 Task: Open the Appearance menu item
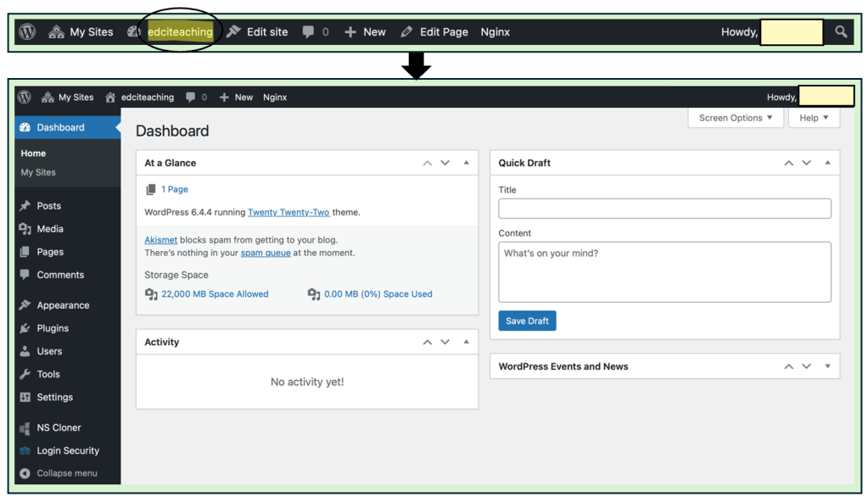click(x=62, y=305)
